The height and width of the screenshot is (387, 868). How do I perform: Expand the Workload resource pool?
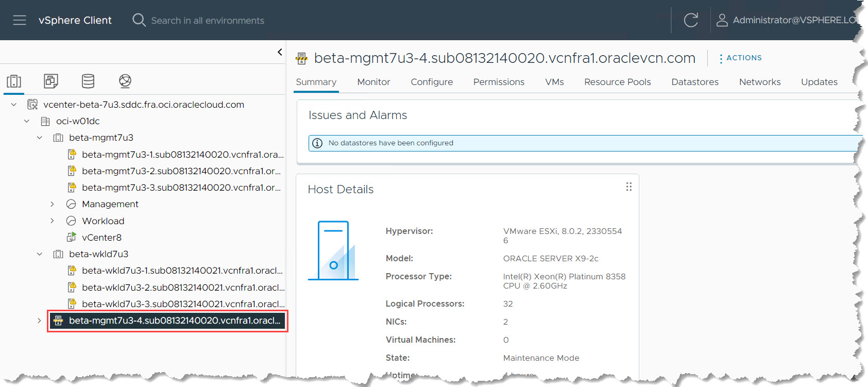(52, 221)
